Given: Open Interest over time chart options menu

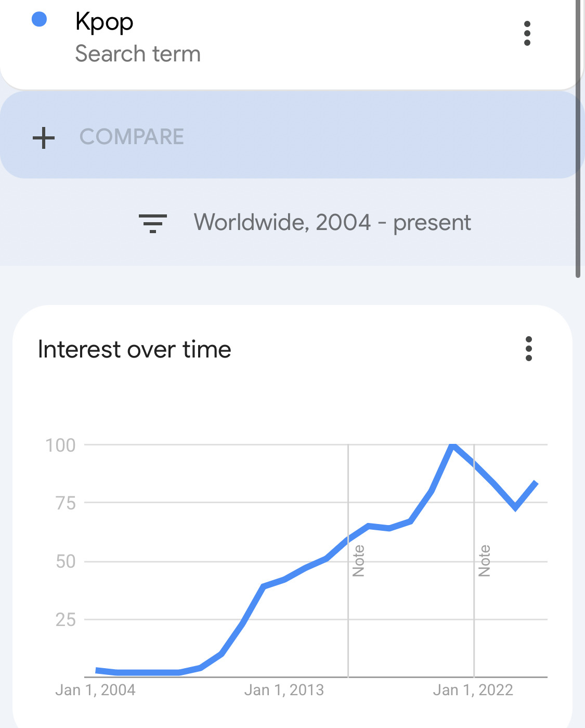Looking at the screenshot, I should (x=528, y=349).
